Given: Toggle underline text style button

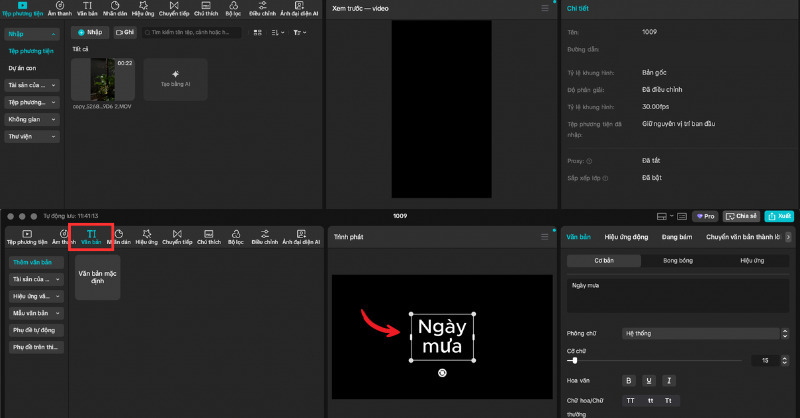Looking at the screenshot, I should coord(649,380).
